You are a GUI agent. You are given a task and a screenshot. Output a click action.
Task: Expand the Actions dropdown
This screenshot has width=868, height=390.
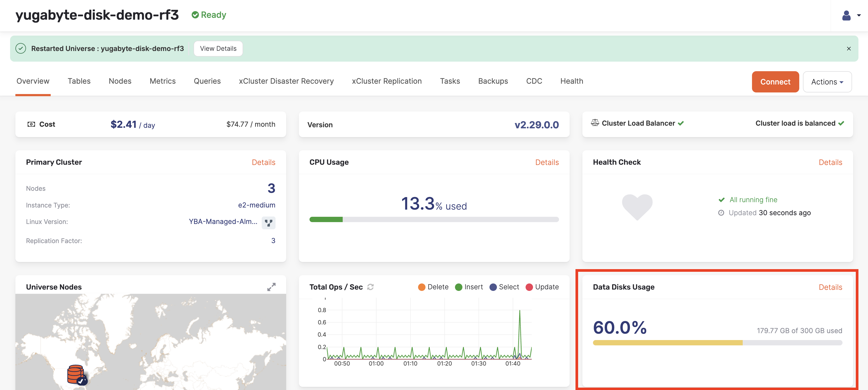[827, 82]
